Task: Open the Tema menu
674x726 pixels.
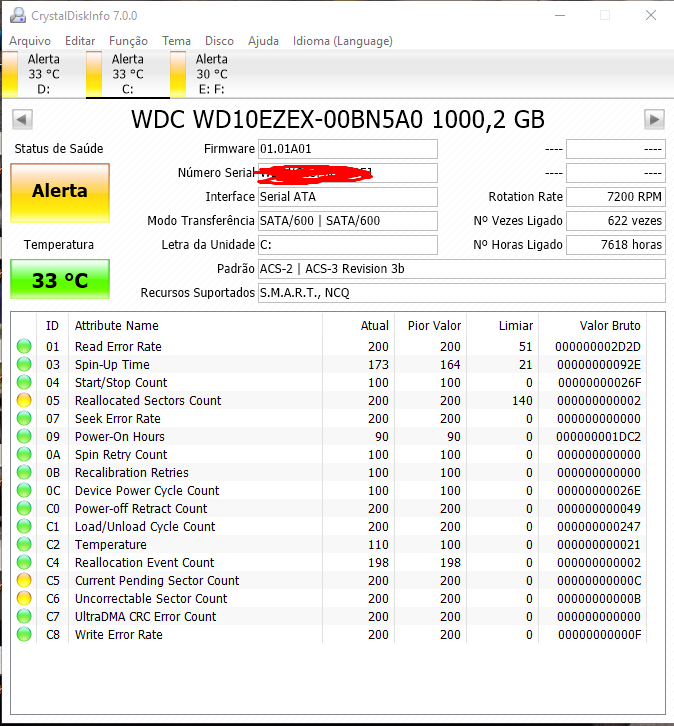Action: pyautogui.click(x=176, y=41)
